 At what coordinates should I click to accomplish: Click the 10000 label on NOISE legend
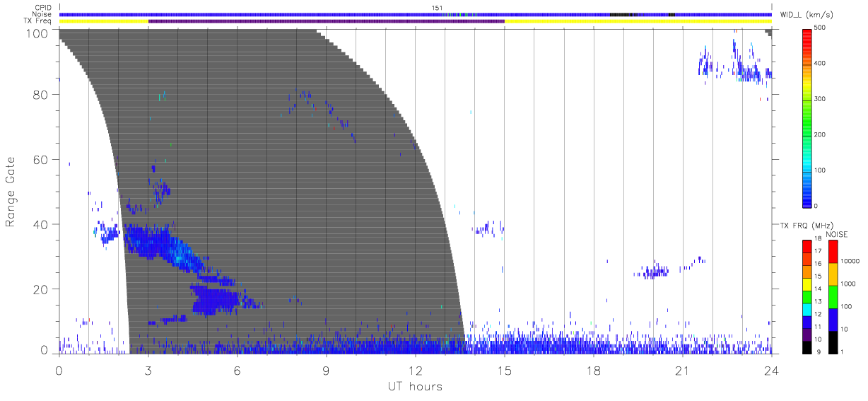852,261
